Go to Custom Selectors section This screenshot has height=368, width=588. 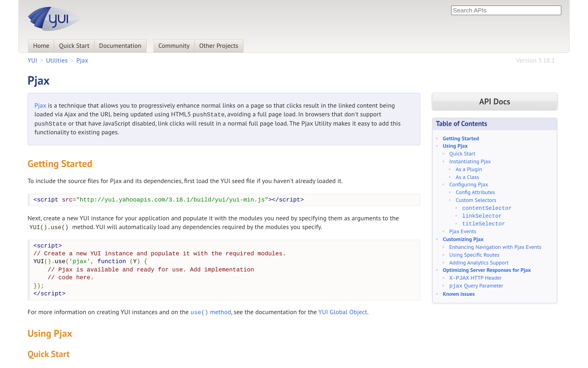[x=476, y=200]
